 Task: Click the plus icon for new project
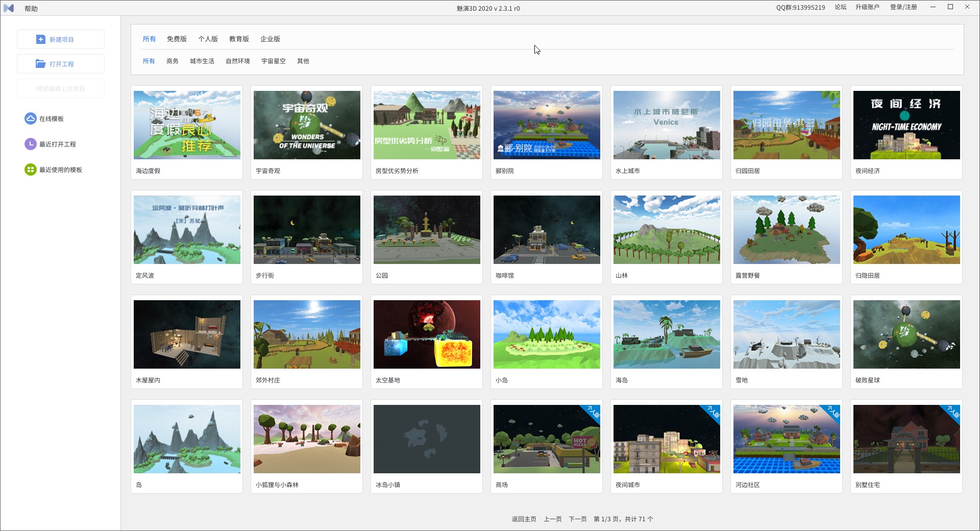(41, 39)
